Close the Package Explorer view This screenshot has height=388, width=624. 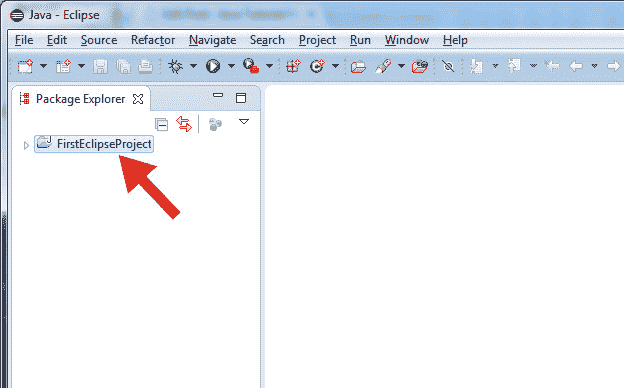(x=138, y=99)
